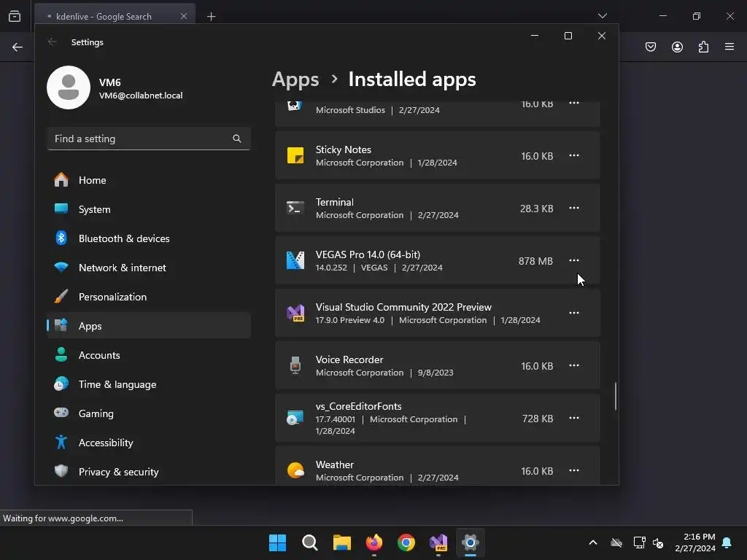Go to Bluetooth & devices settings

149,238
